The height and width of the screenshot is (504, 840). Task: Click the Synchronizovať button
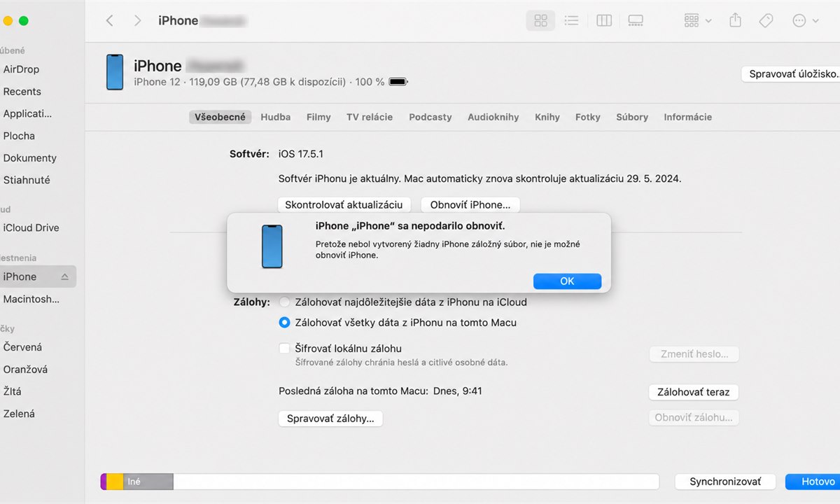point(727,482)
